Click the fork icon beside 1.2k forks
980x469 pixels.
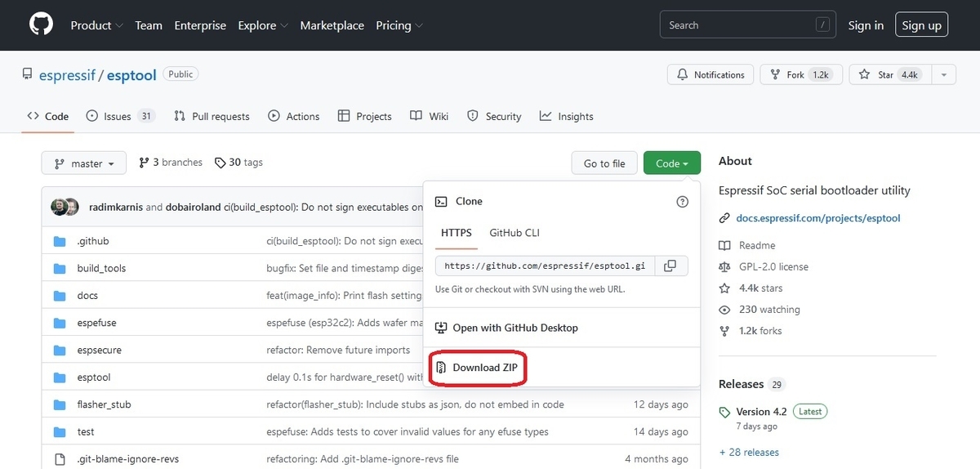724,331
